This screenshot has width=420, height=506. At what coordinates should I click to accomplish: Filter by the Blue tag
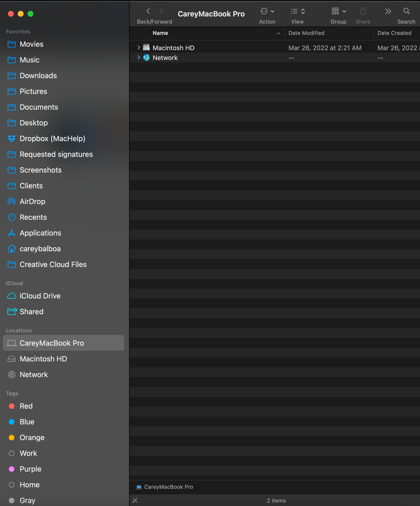pyautogui.click(x=63, y=422)
